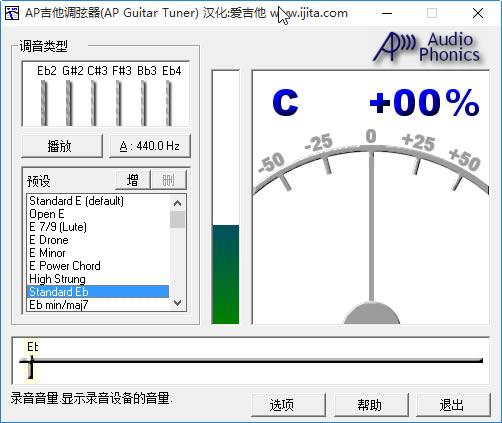Click the Eb note slider handle

pos(31,367)
